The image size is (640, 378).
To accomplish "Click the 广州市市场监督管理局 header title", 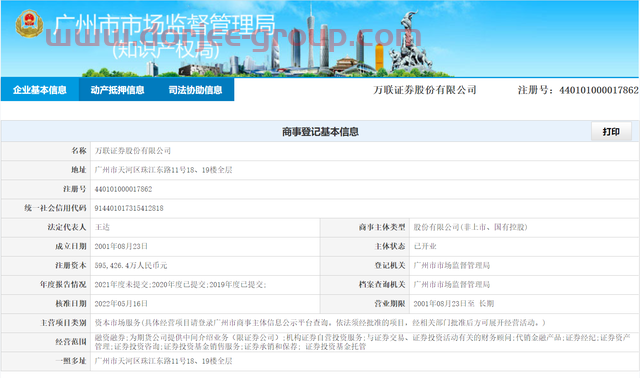I will (x=164, y=26).
